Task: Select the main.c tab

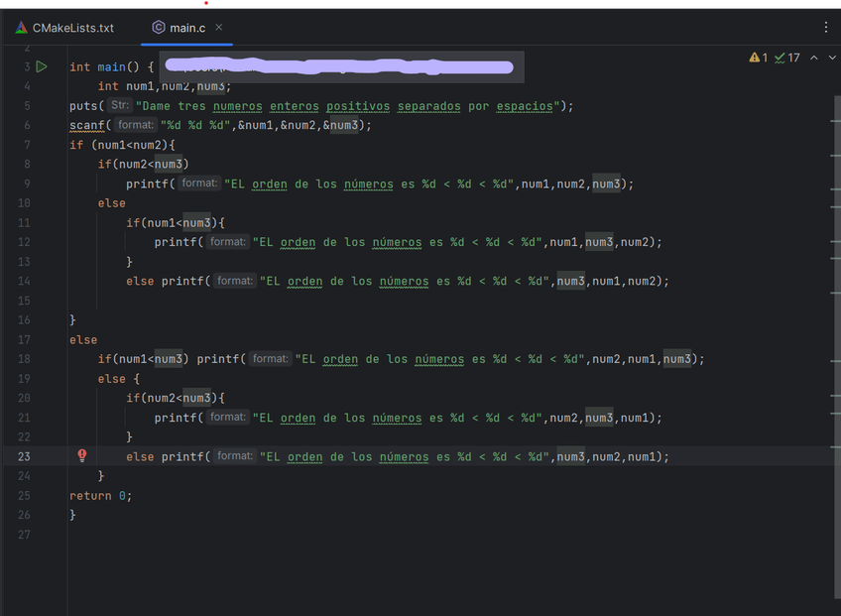Action: click(x=187, y=28)
